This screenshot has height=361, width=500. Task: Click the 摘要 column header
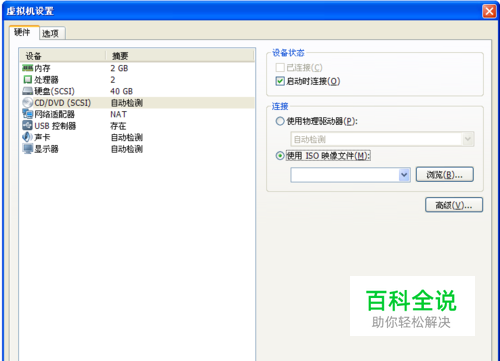point(180,56)
